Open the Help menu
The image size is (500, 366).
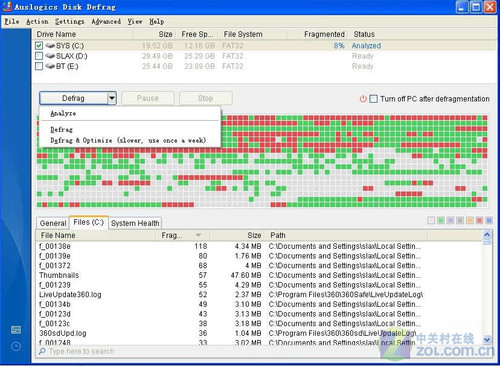[x=156, y=22]
